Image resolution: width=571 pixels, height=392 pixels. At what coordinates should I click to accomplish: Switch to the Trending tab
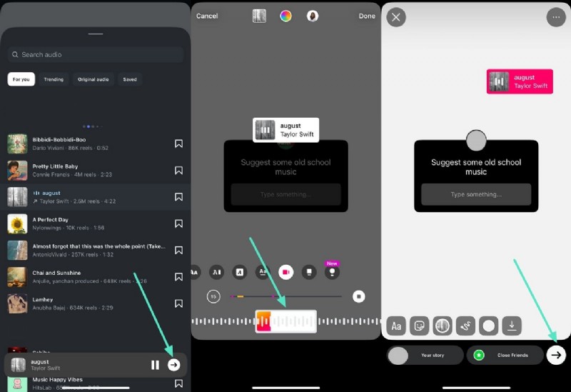pos(54,79)
